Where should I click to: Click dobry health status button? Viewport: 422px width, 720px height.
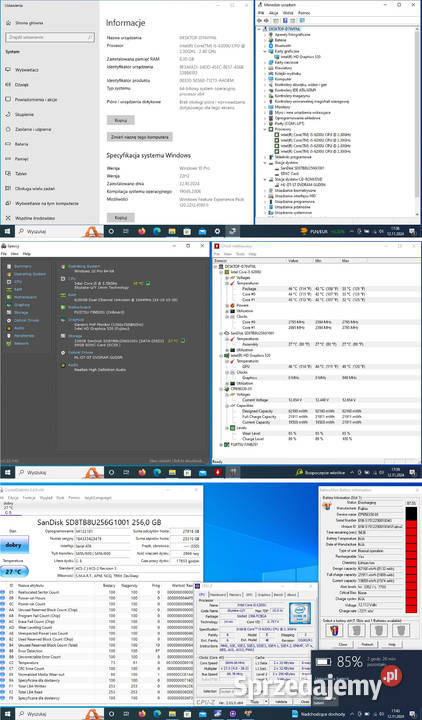tap(14, 545)
